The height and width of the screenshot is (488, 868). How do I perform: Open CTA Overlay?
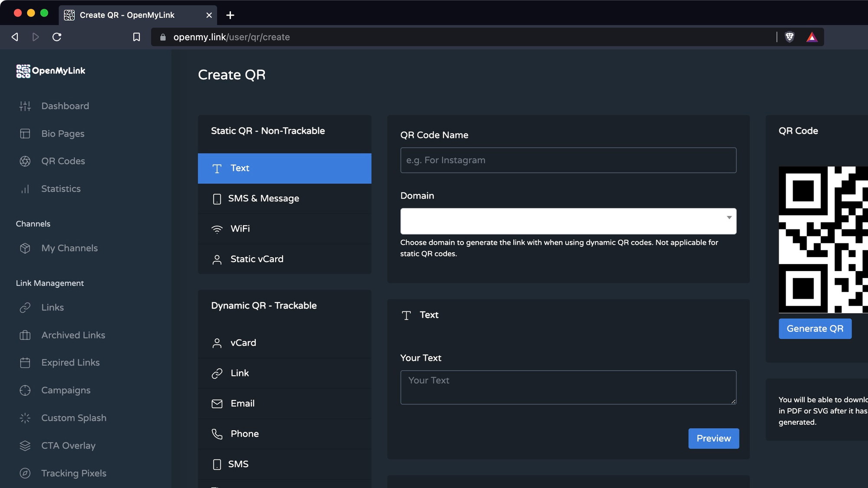coord(69,446)
